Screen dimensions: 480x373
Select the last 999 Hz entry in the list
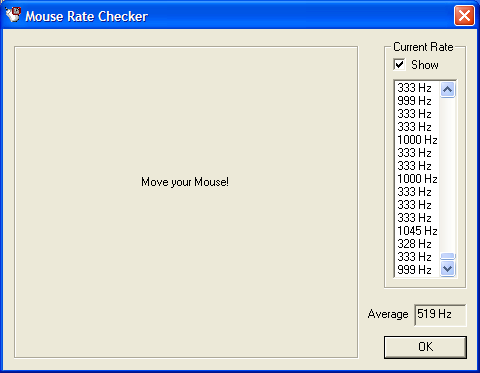tap(417, 270)
